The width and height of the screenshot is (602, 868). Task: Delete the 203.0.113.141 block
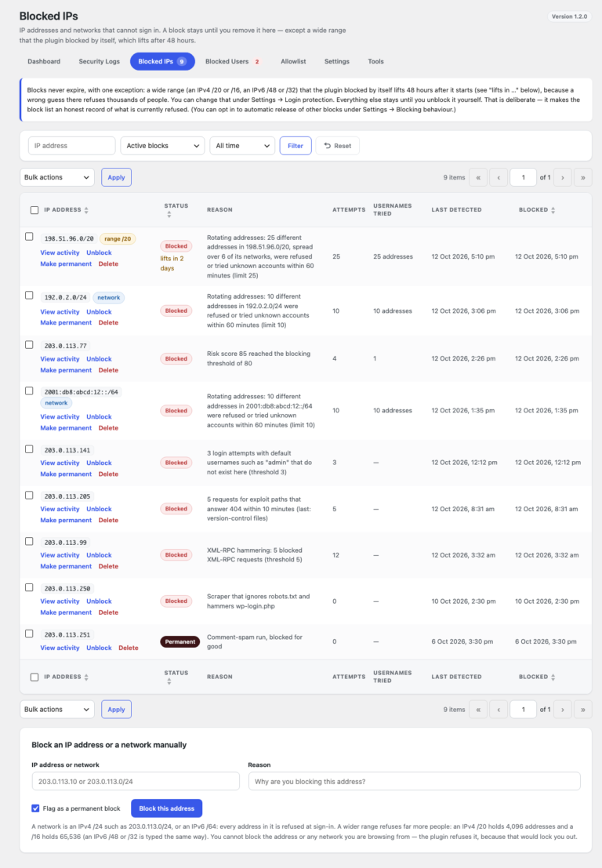[108, 474]
